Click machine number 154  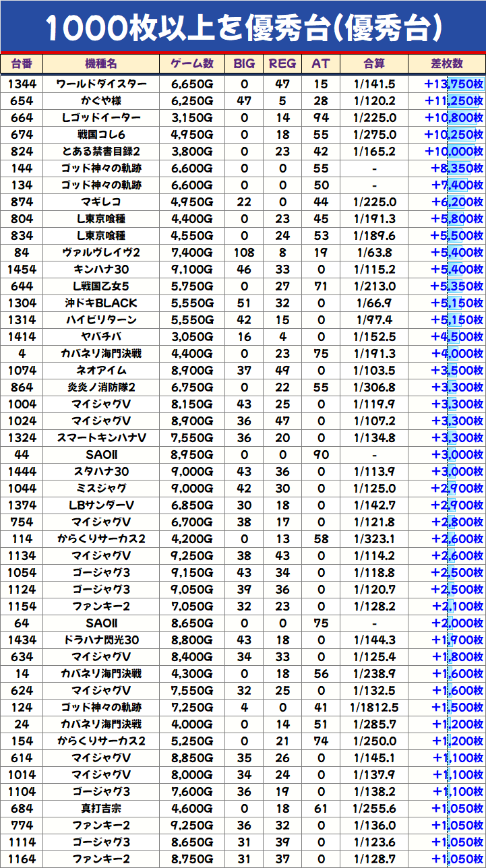click(x=22, y=741)
